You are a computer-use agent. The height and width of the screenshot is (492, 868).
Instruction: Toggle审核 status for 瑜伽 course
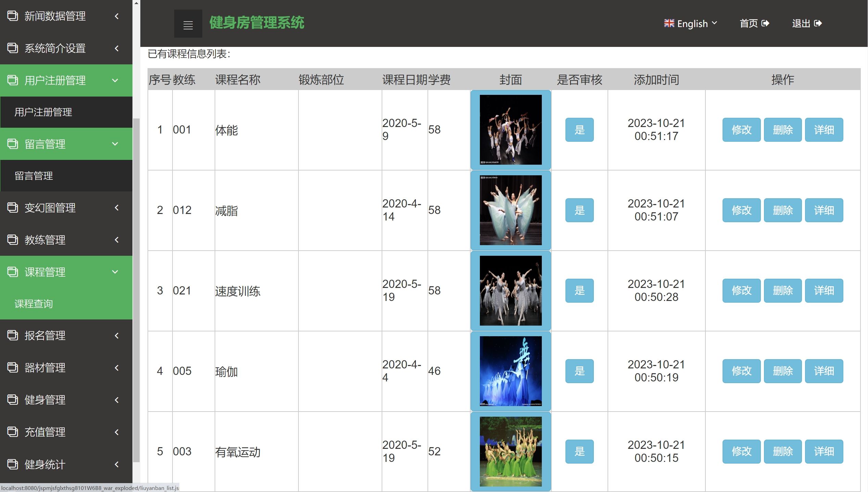coord(579,370)
